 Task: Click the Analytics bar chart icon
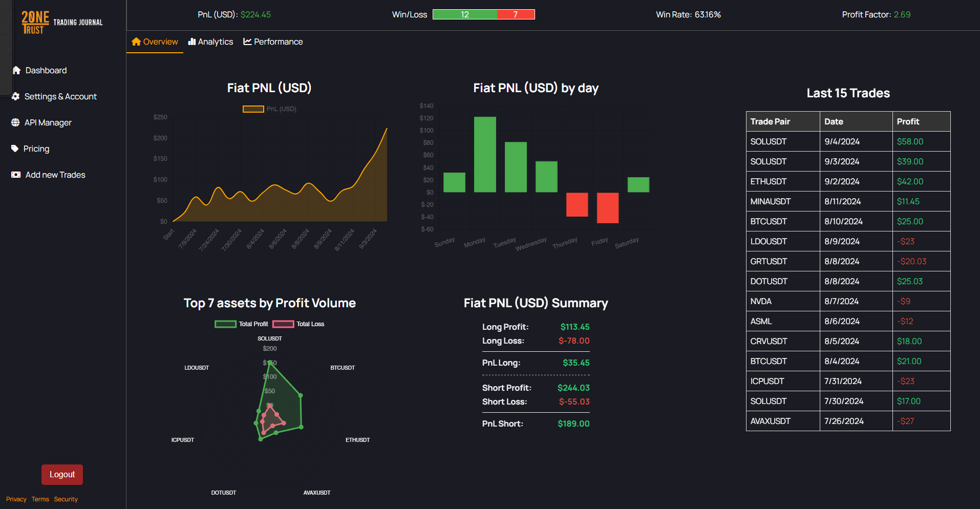click(192, 41)
